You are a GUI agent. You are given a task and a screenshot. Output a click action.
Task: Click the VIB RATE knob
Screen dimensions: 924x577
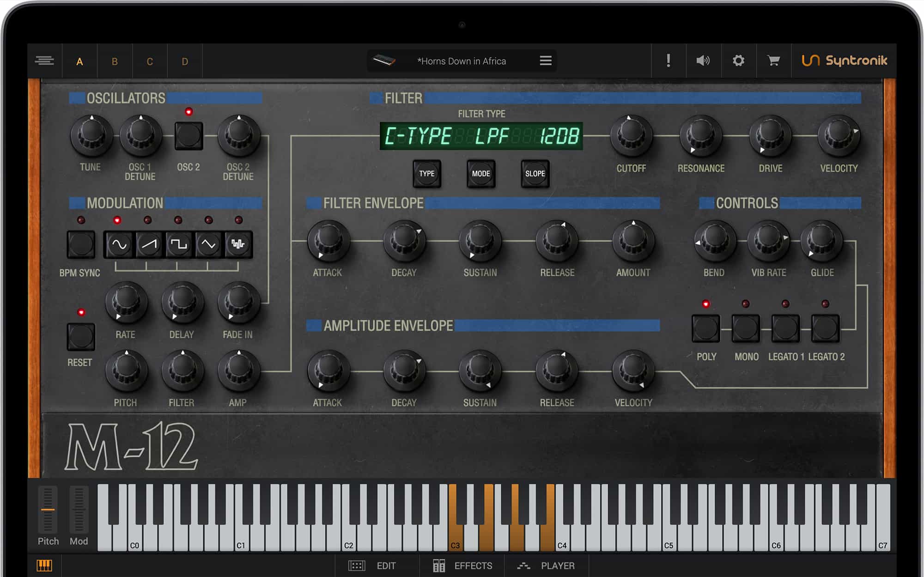[x=768, y=240]
